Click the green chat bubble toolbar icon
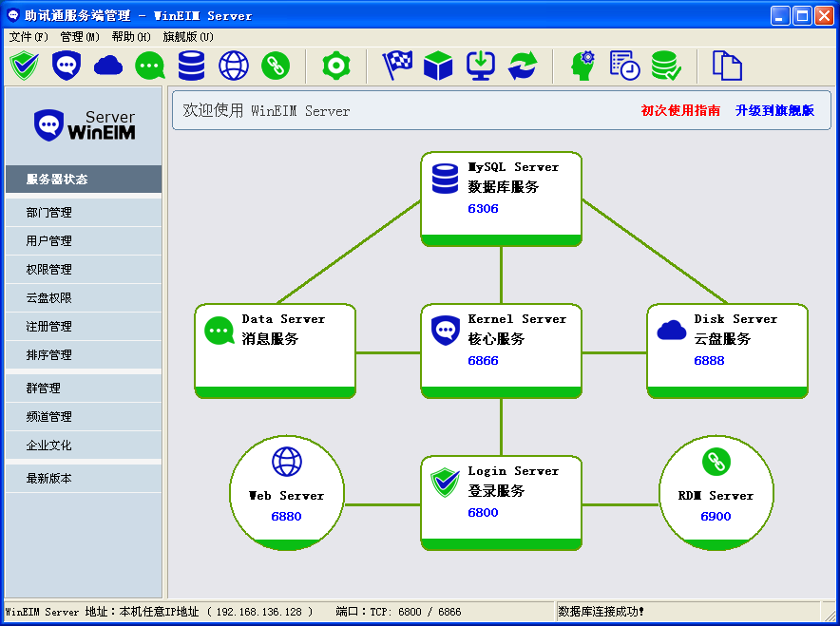Image resolution: width=840 pixels, height=626 pixels. [x=150, y=66]
